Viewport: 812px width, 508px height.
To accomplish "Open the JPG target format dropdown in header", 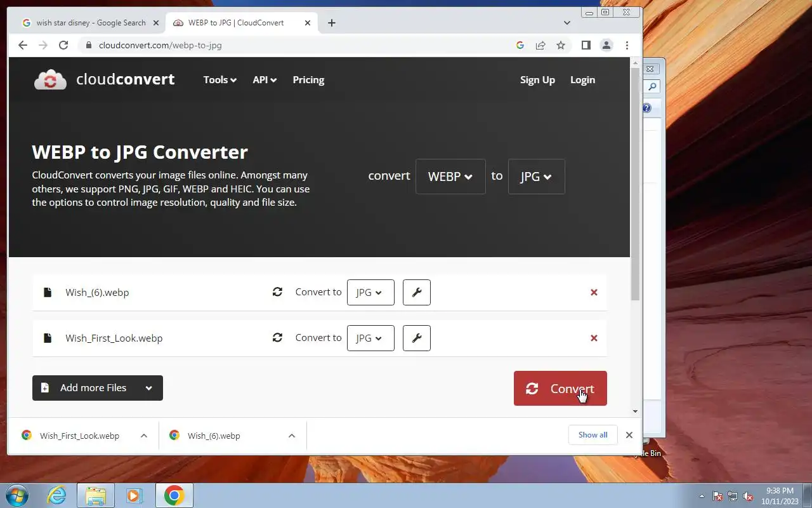I will click(x=536, y=177).
